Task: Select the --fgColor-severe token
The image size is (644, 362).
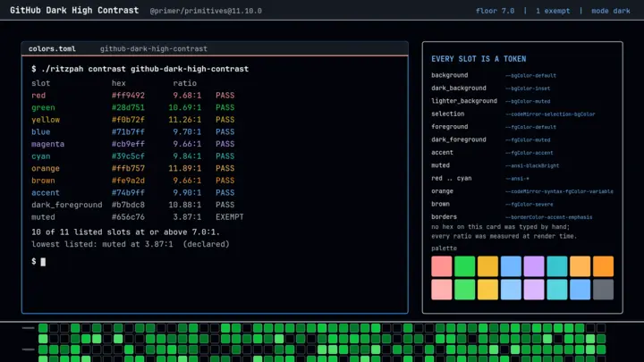Action: coord(529,205)
